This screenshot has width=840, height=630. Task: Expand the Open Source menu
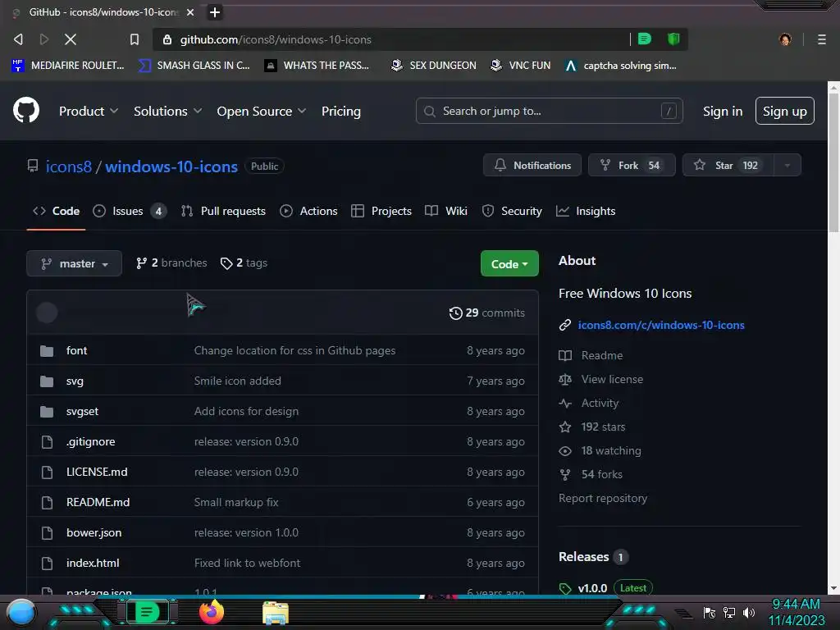pos(262,111)
